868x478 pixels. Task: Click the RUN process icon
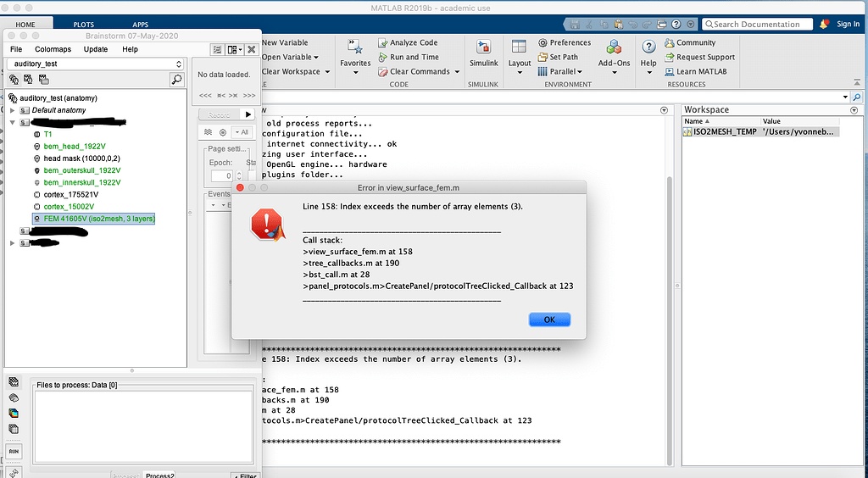[x=14, y=452]
